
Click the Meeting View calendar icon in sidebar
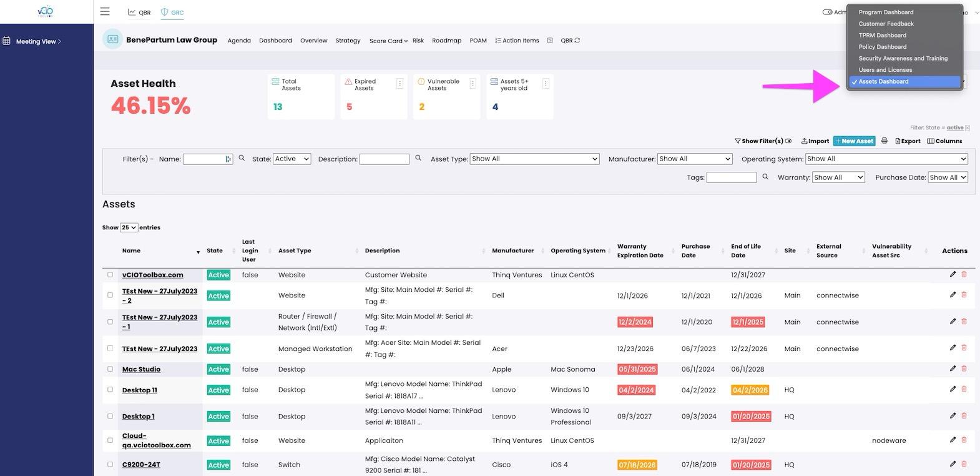[7, 41]
